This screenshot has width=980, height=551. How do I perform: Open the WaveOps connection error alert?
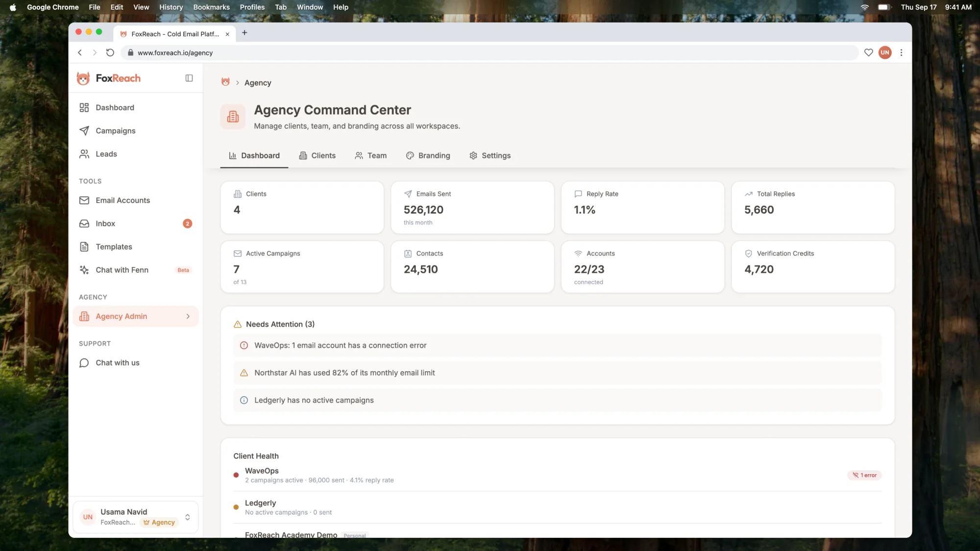pyautogui.click(x=557, y=346)
